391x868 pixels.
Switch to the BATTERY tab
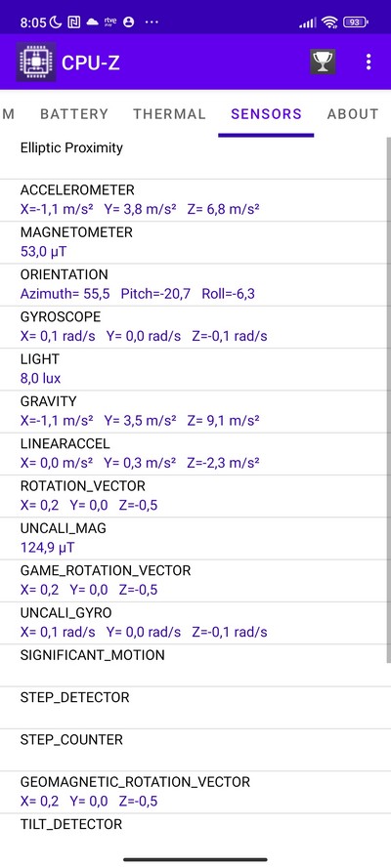coord(74,114)
